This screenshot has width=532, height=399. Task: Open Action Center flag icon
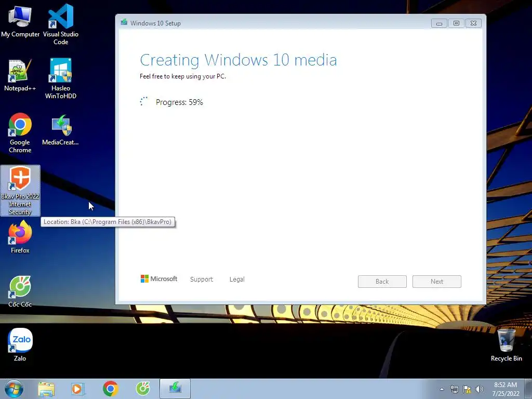point(467,389)
